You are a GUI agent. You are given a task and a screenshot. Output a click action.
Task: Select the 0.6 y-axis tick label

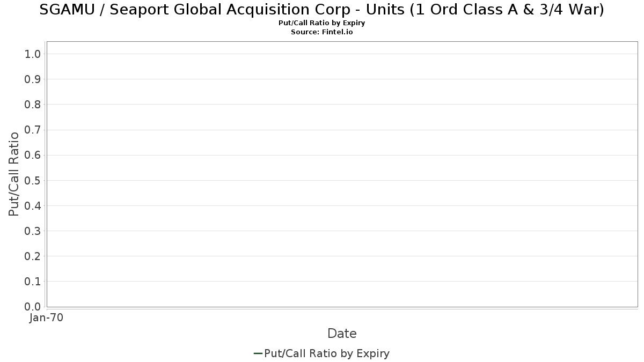click(33, 155)
